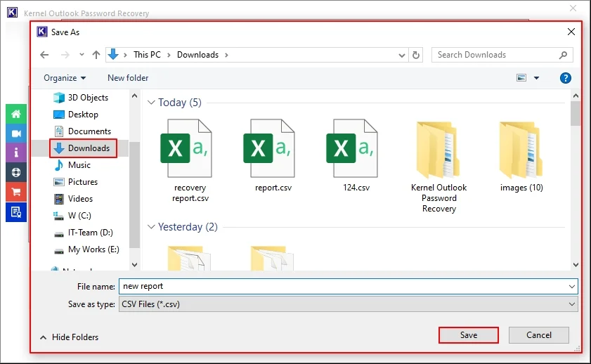This screenshot has height=364, width=591.
Task: Click the Save button
Action: (469, 335)
